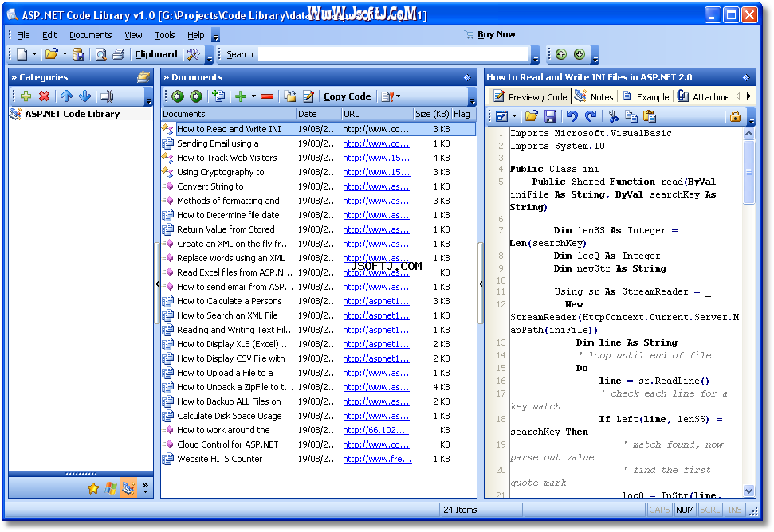The width and height of the screenshot is (774, 532).
Task: Click the Clipboard button
Action: click(x=156, y=54)
